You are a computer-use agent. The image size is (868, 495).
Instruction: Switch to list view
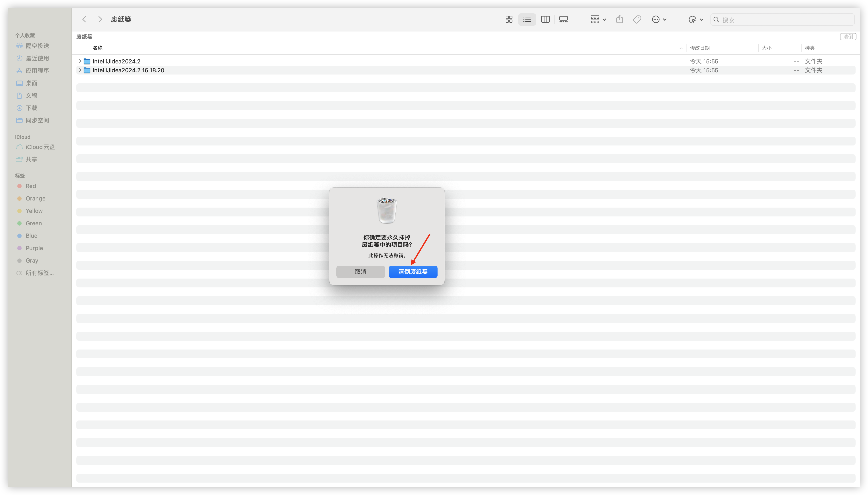point(527,19)
